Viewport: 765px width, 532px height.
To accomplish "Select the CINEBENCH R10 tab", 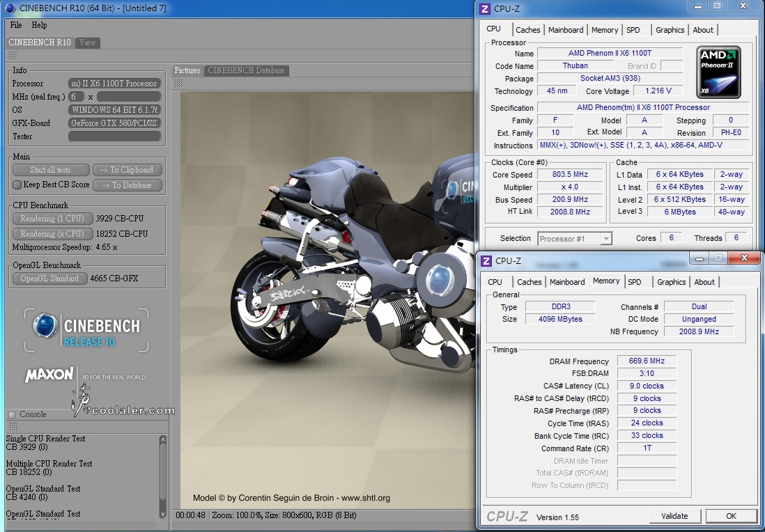I will tap(40, 42).
